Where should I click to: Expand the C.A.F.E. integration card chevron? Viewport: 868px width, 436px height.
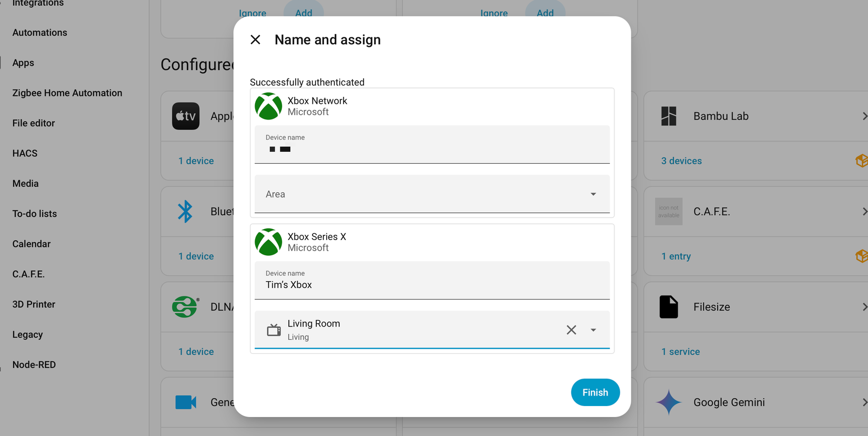tap(864, 212)
